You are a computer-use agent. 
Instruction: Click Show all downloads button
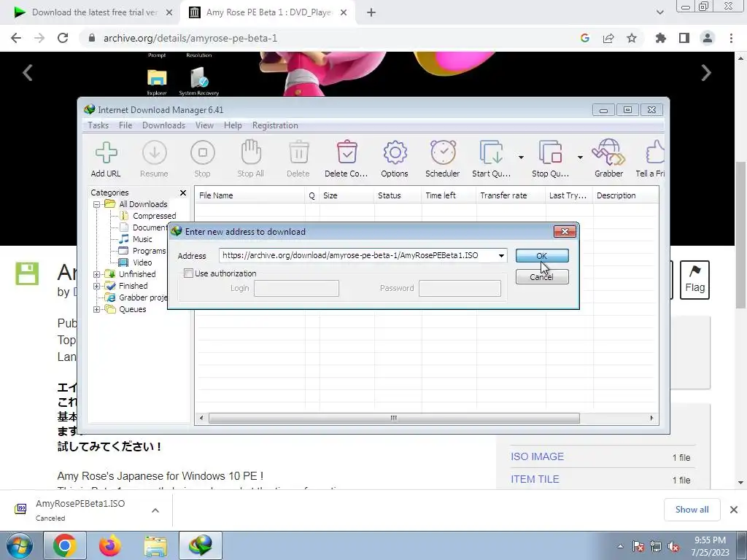point(692,510)
